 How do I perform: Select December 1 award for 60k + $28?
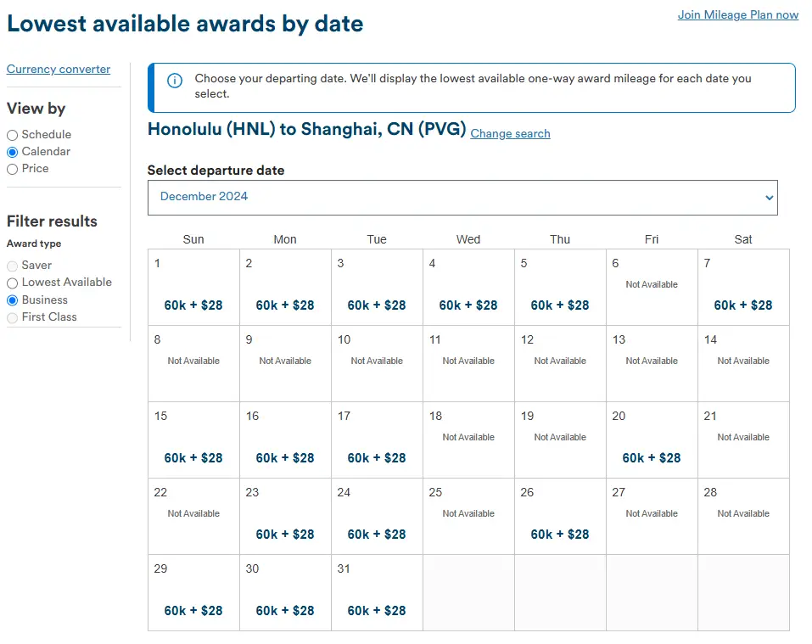click(193, 305)
